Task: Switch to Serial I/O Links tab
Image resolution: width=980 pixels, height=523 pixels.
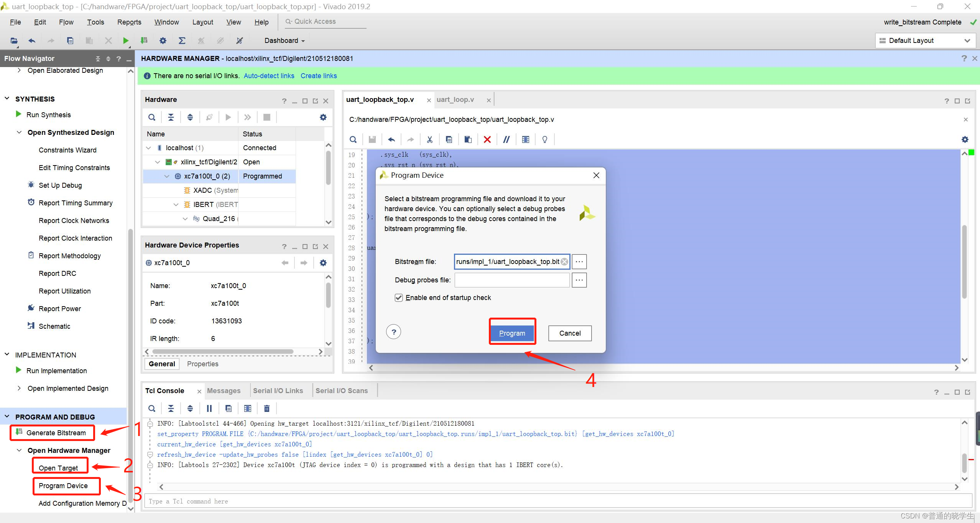Action: coord(278,391)
